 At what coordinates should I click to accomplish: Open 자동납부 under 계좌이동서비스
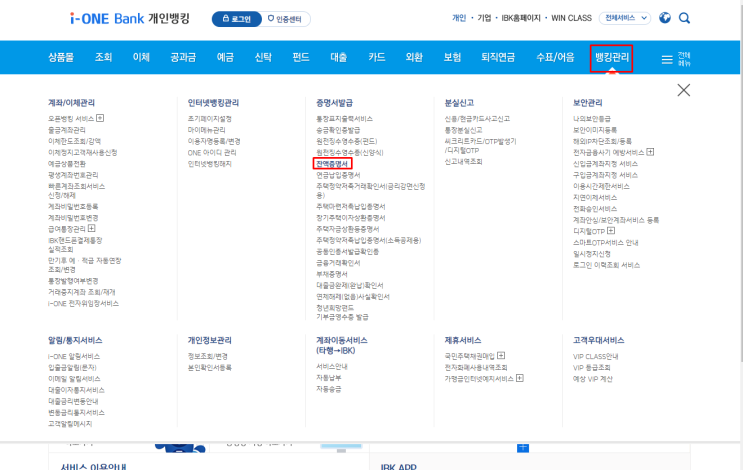pos(329,378)
